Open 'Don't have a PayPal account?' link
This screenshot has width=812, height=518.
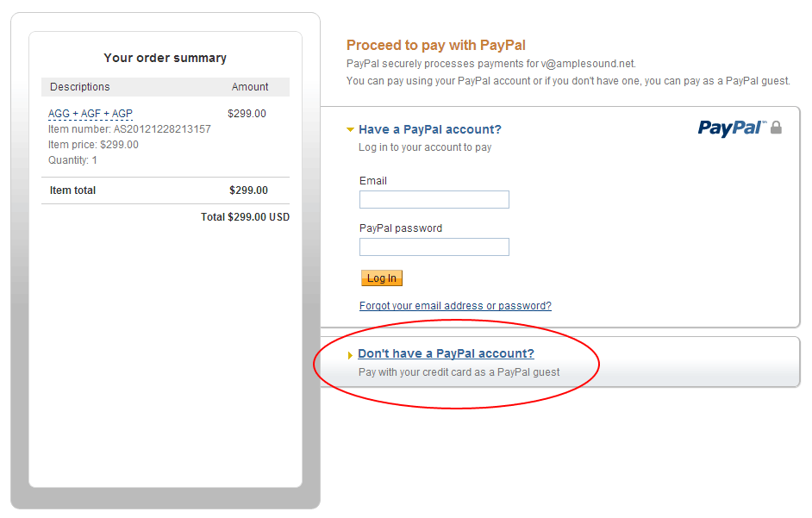pyautogui.click(x=446, y=353)
